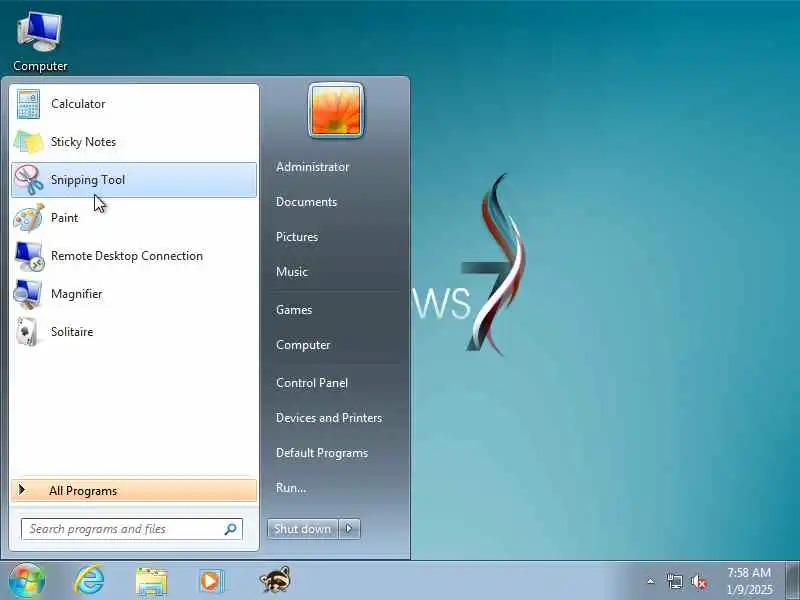Image resolution: width=800 pixels, height=600 pixels.
Task: Launch Solitaire from its card icon
Action: [x=27, y=332]
